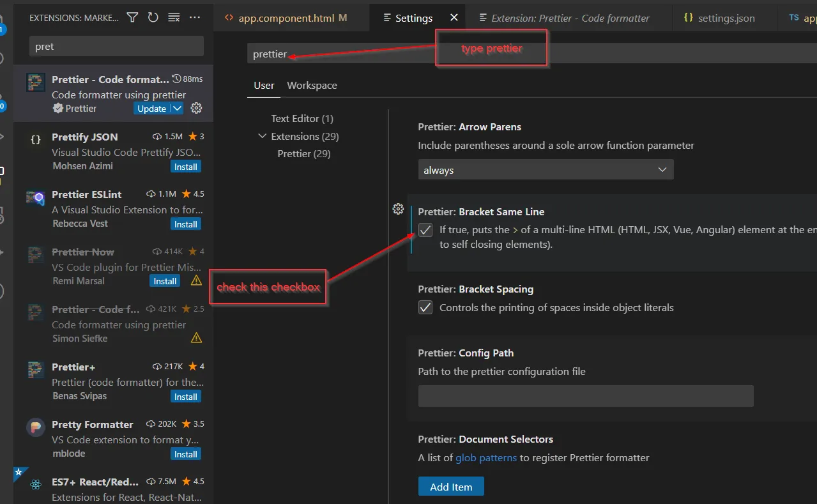Install the Prettify JSON extension
This screenshot has height=504, width=817.
click(x=186, y=167)
